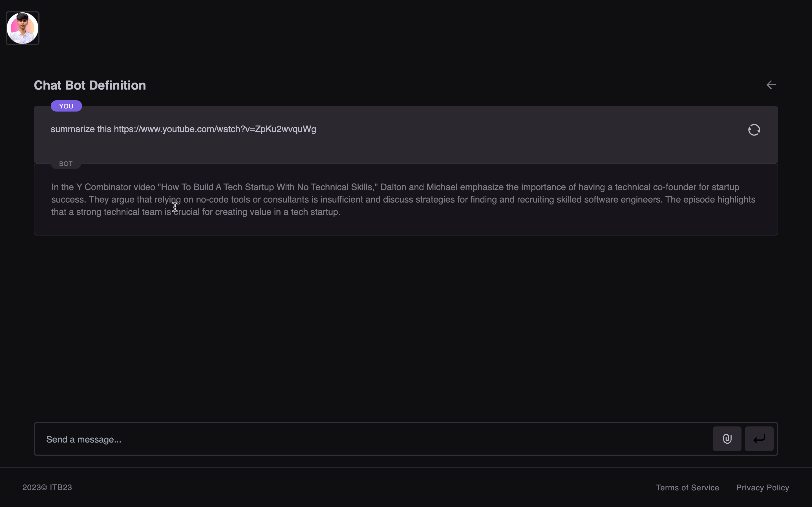This screenshot has height=507, width=812.
Task: Click the Chat Bot Definition heading
Action: click(x=90, y=86)
